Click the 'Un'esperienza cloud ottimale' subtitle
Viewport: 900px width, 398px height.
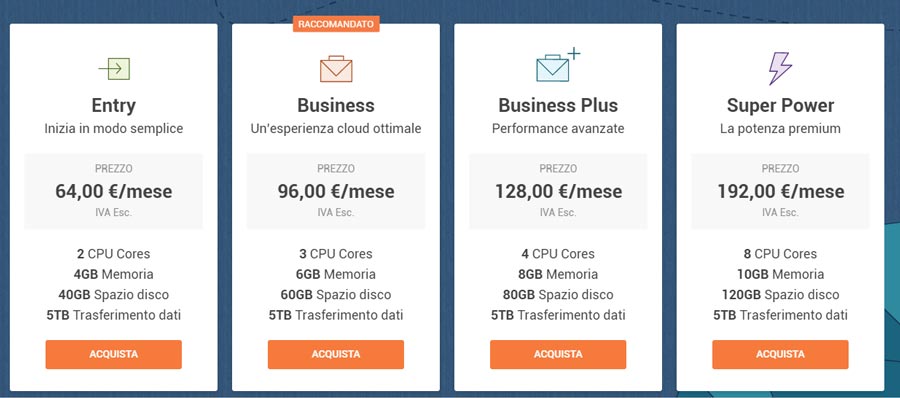point(336,129)
